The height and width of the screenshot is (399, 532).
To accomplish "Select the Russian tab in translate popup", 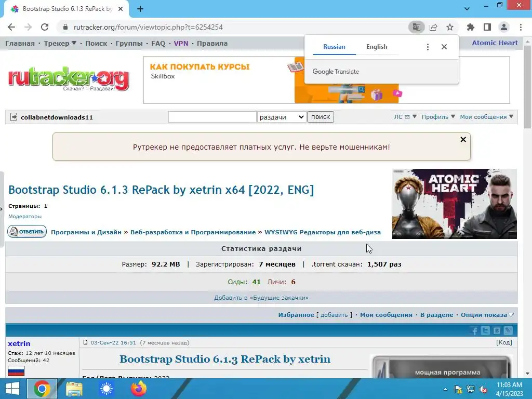I will pos(334,47).
